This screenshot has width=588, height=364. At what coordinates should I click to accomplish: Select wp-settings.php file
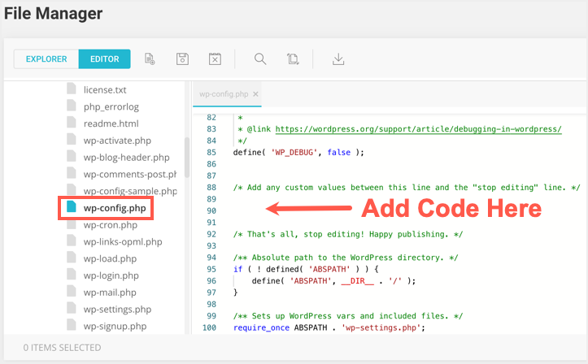tap(117, 309)
